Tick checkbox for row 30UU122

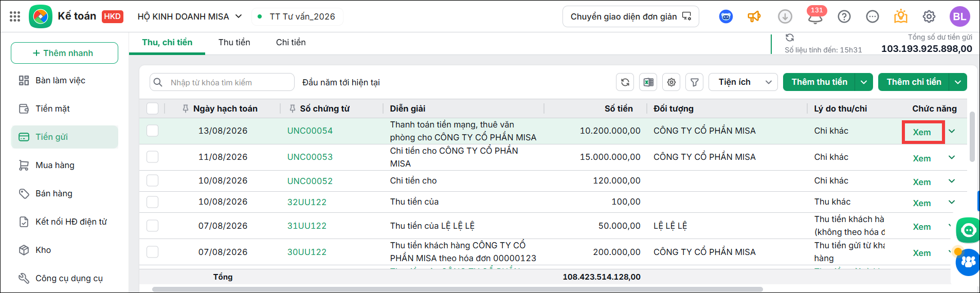[x=153, y=252]
